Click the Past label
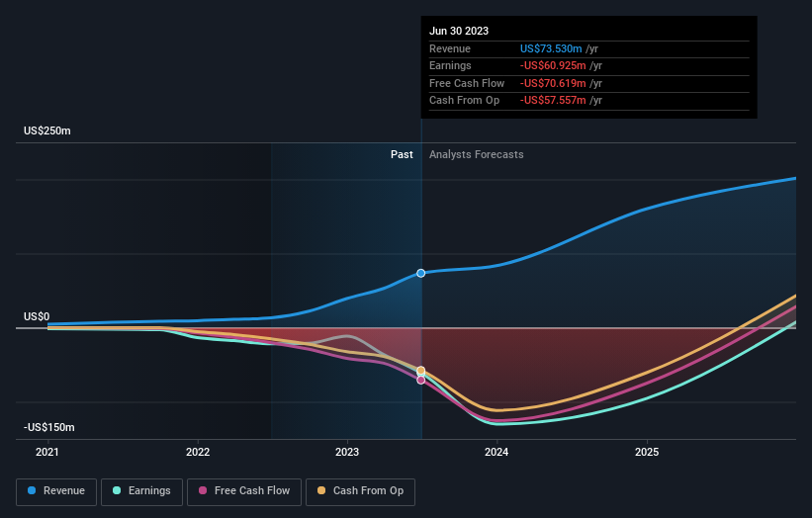812x518 pixels. tap(402, 155)
